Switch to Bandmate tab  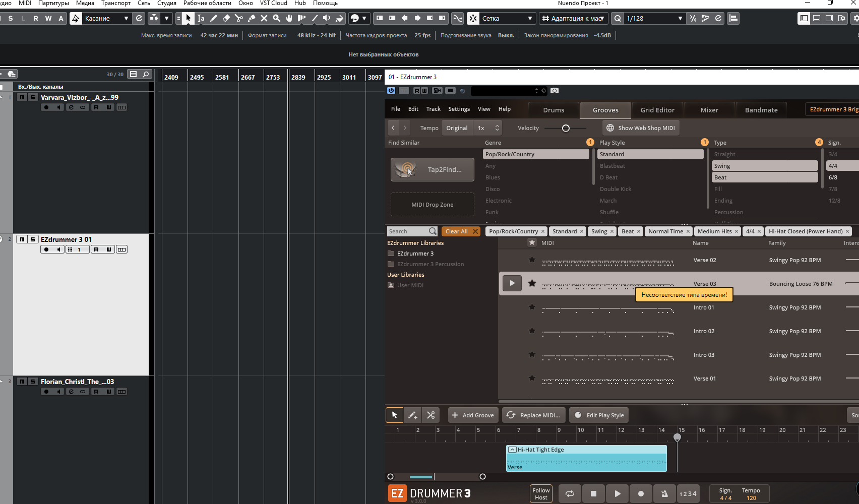click(x=761, y=110)
